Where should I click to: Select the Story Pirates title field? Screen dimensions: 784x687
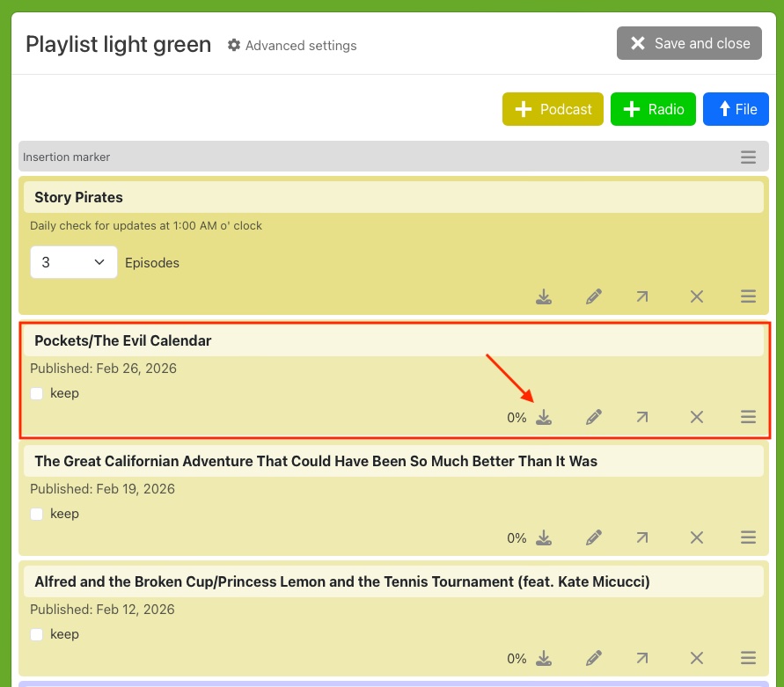pos(393,197)
